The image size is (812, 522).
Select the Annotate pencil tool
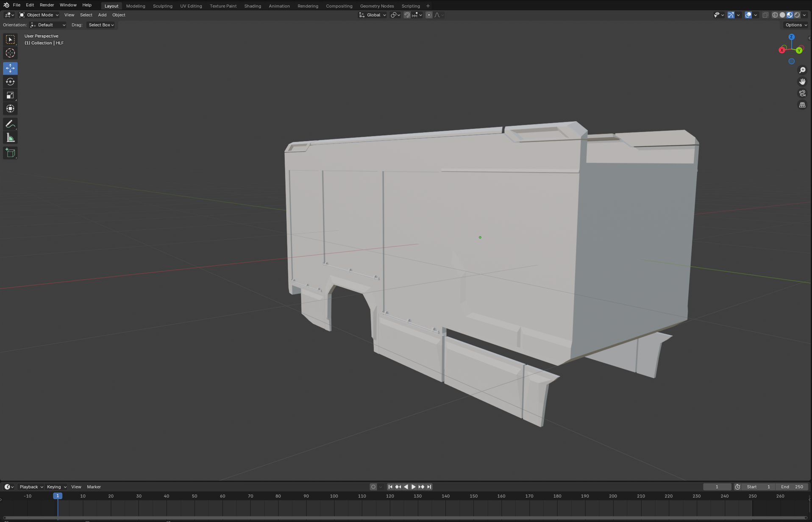click(x=10, y=124)
